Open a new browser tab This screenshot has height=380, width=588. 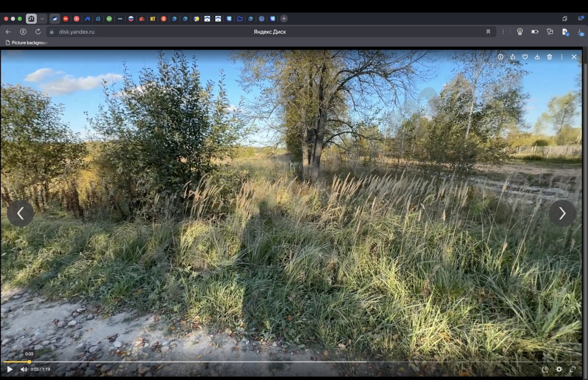click(x=284, y=18)
